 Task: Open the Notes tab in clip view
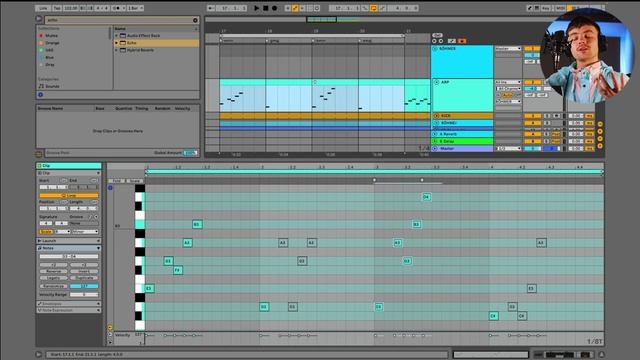68,248
